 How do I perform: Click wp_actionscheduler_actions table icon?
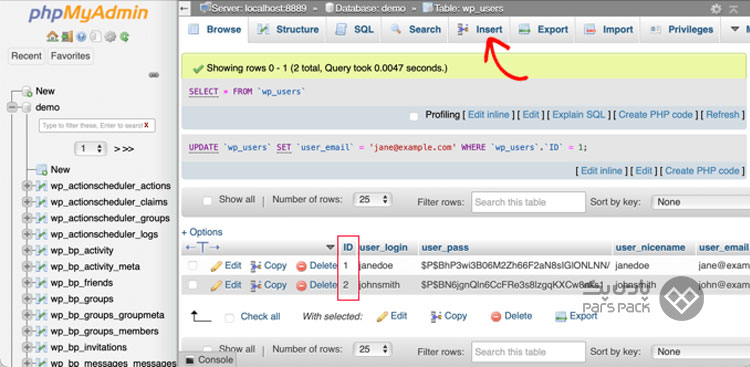point(42,186)
